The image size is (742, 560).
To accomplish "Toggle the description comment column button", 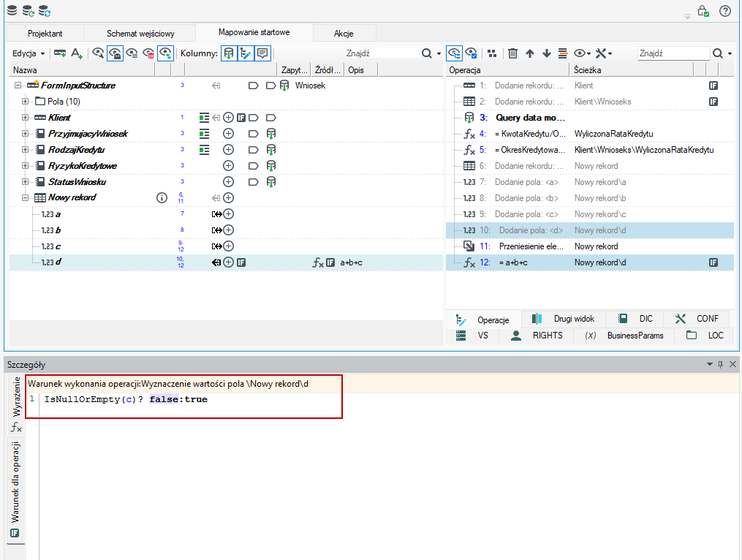I will click(x=262, y=53).
